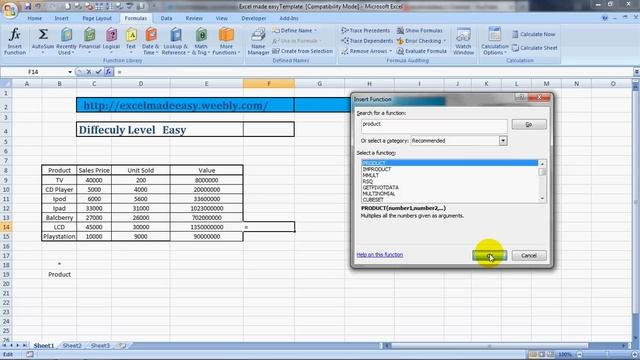Switch to the Review tab

point(194,18)
